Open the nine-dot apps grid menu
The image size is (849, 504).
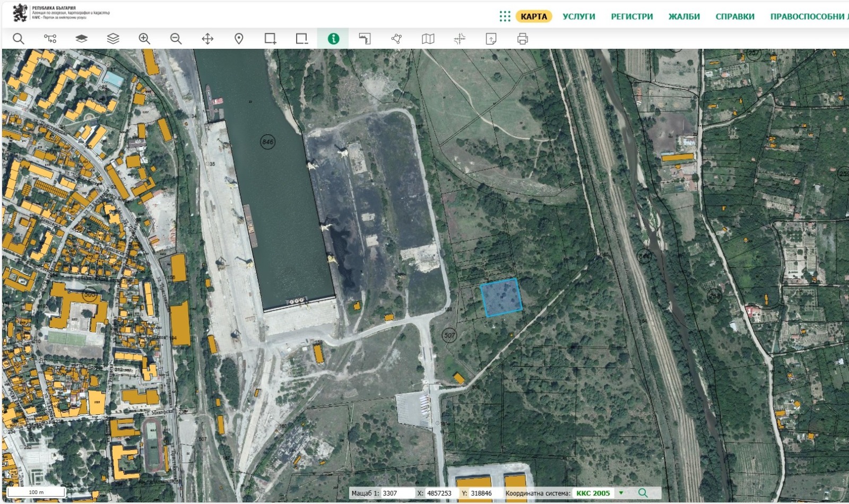[505, 16]
